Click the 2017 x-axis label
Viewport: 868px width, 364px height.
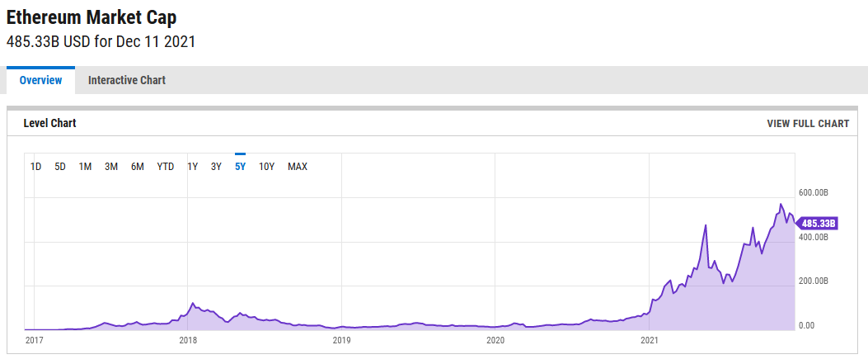(x=35, y=339)
